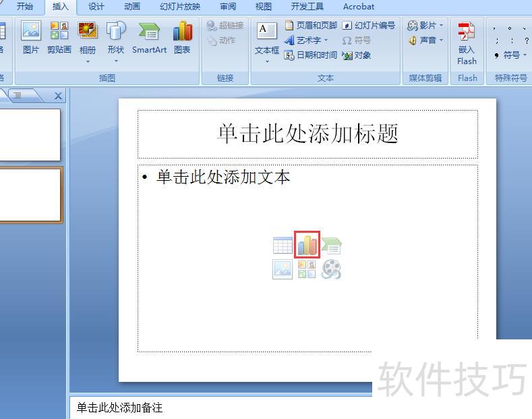Close the slide thumbnail pane
The height and width of the screenshot is (419, 532).
pos(59,96)
